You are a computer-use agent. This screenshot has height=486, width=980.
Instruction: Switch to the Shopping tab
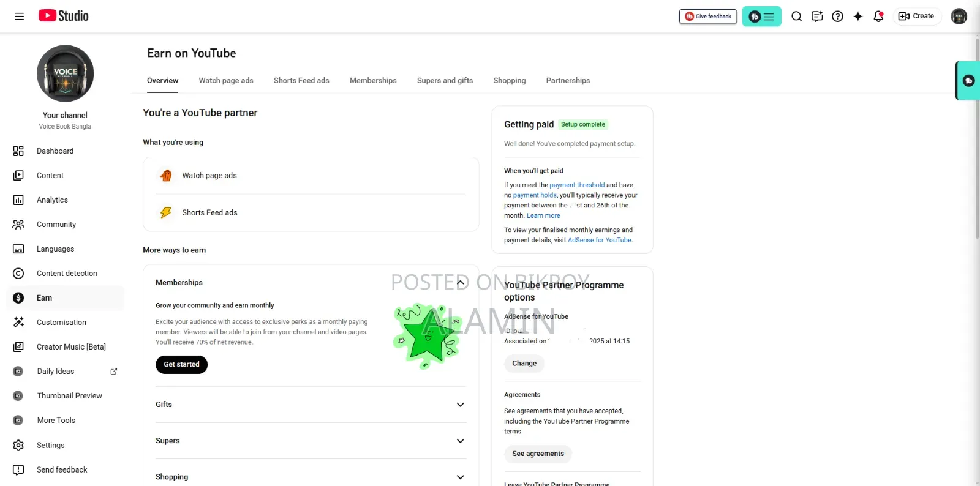(x=510, y=81)
